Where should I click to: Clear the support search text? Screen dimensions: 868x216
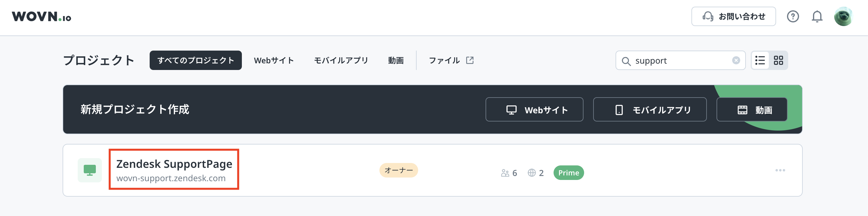736,60
